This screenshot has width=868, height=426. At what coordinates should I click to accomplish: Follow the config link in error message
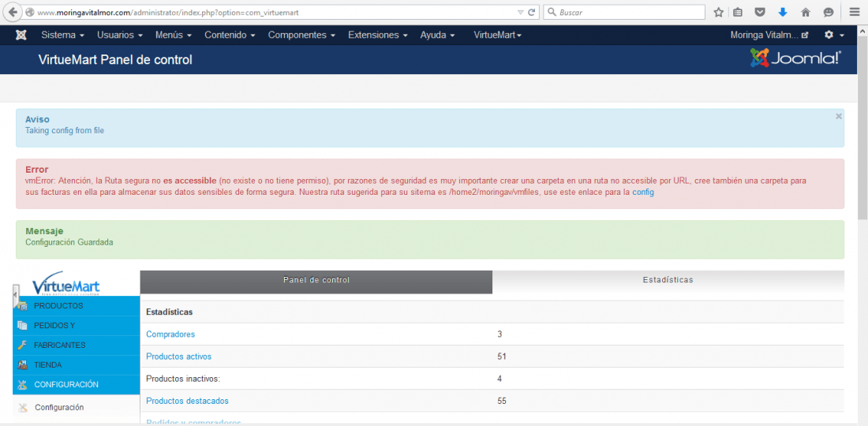pyautogui.click(x=642, y=192)
